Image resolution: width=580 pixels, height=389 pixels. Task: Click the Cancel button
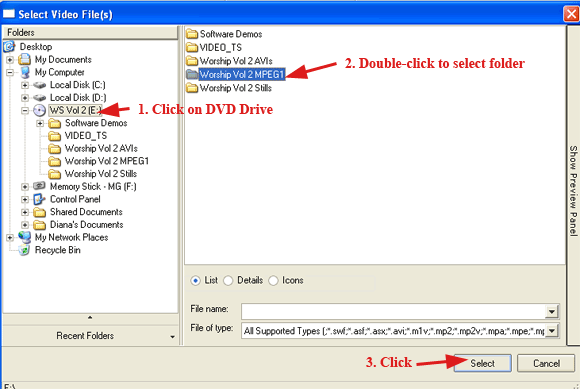[x=546, y=363]
